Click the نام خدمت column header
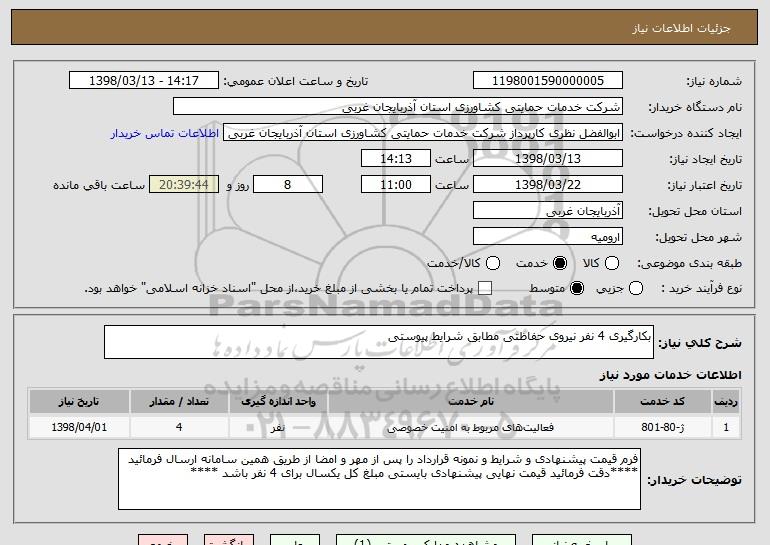770x545 pixels. (x=471, y=402)
